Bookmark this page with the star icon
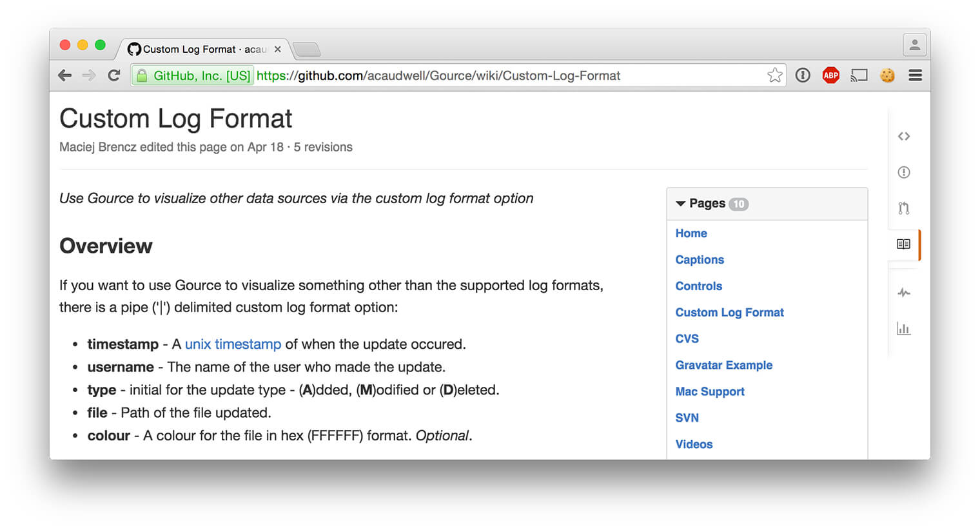 point(774,75)
